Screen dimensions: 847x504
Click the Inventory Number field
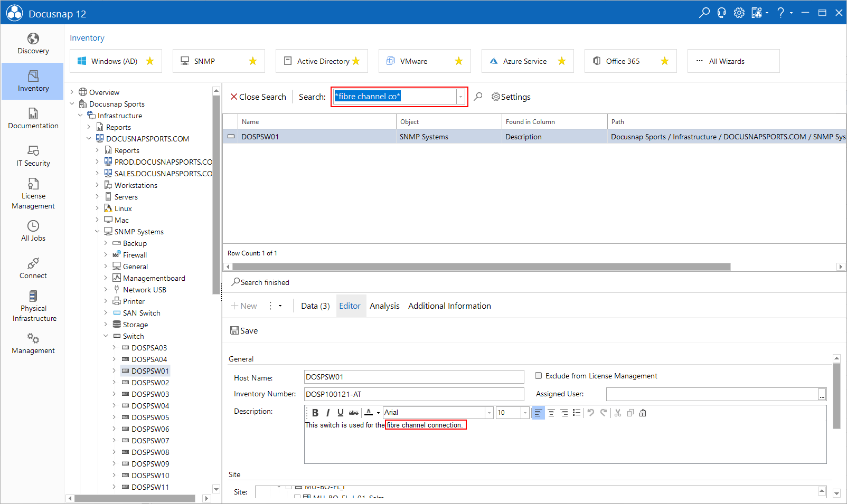pyautogui.click(x=414, y=394)
